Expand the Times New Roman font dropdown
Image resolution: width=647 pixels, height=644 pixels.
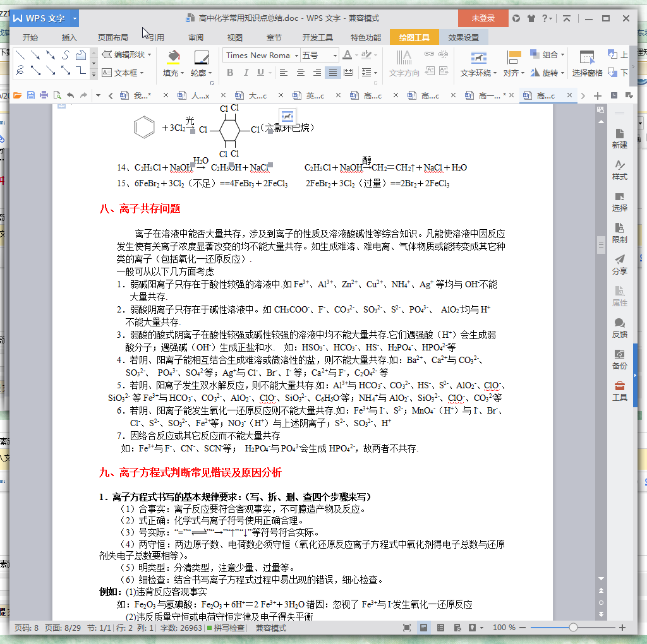pyautogui.click(x=295, y=56)
